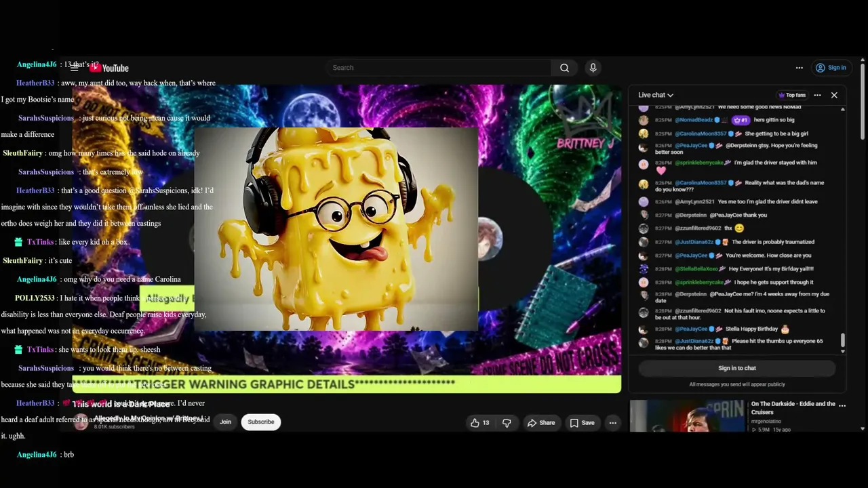Click the overlay comment 'it's cute'

pos(60,260)
